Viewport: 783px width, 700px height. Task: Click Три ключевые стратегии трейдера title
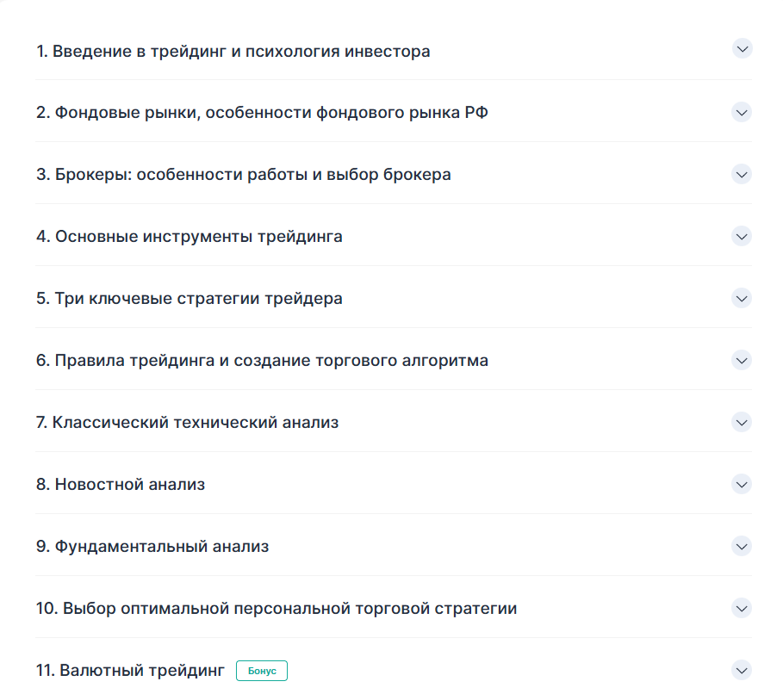[189, 299]
